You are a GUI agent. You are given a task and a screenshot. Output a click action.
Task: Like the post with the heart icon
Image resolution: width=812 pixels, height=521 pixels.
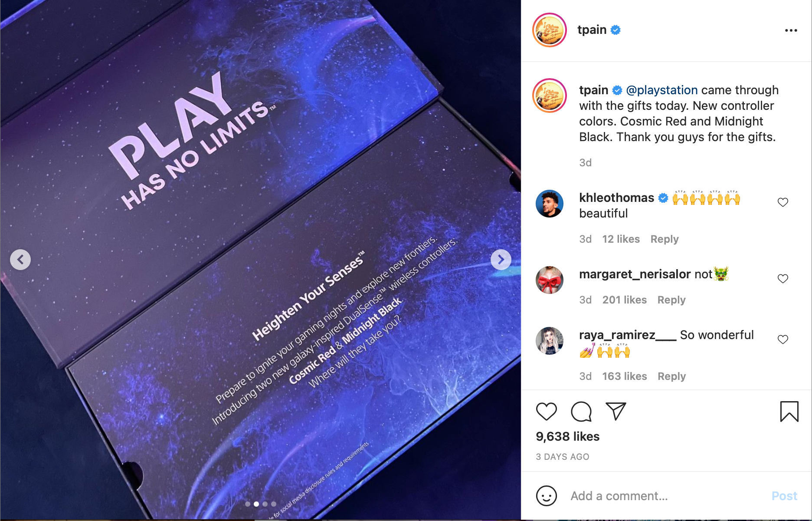pyautogui.click(x=546, y=412)
